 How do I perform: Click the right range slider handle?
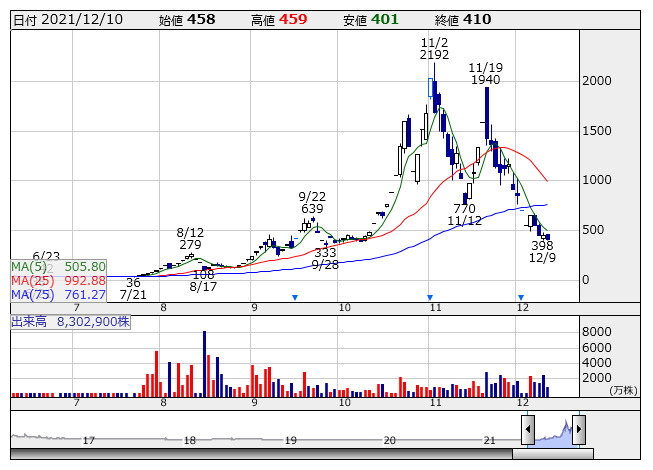click(578, 430)
